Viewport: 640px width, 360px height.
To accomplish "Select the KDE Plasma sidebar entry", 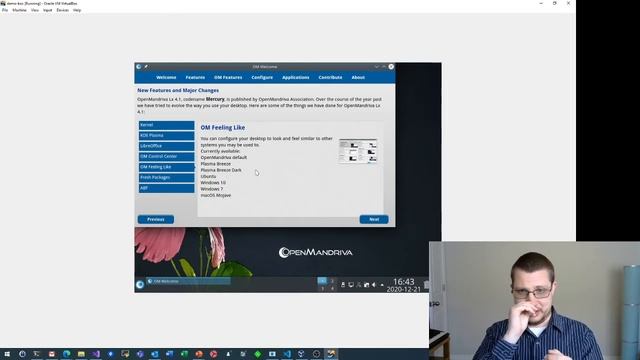I will [x=167, y=136].
